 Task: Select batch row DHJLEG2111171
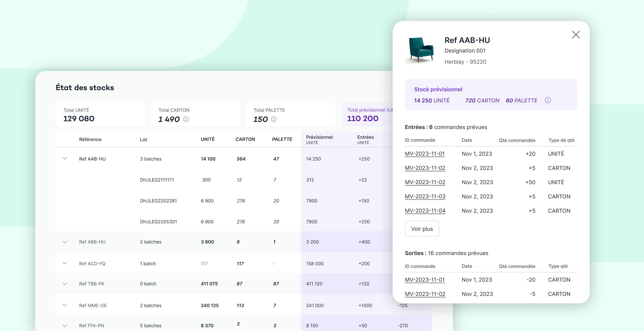pyautogui.click(x=157, y=180)
